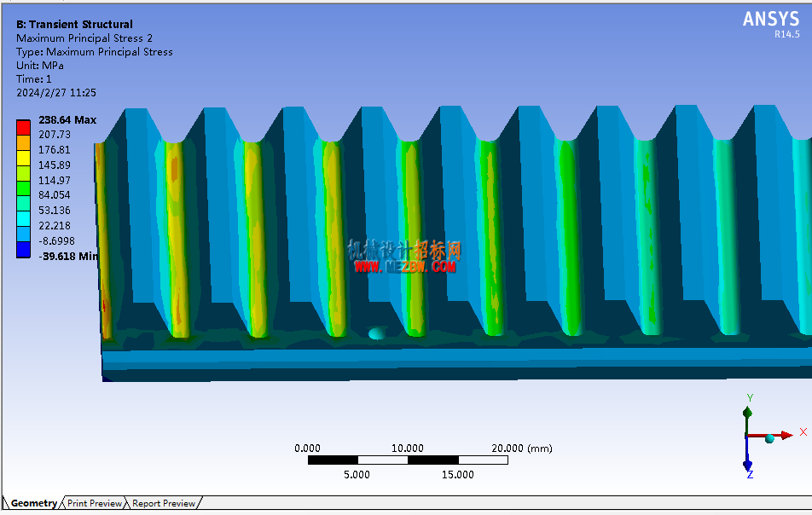Select the yellow legend color band

click(23, 158)
